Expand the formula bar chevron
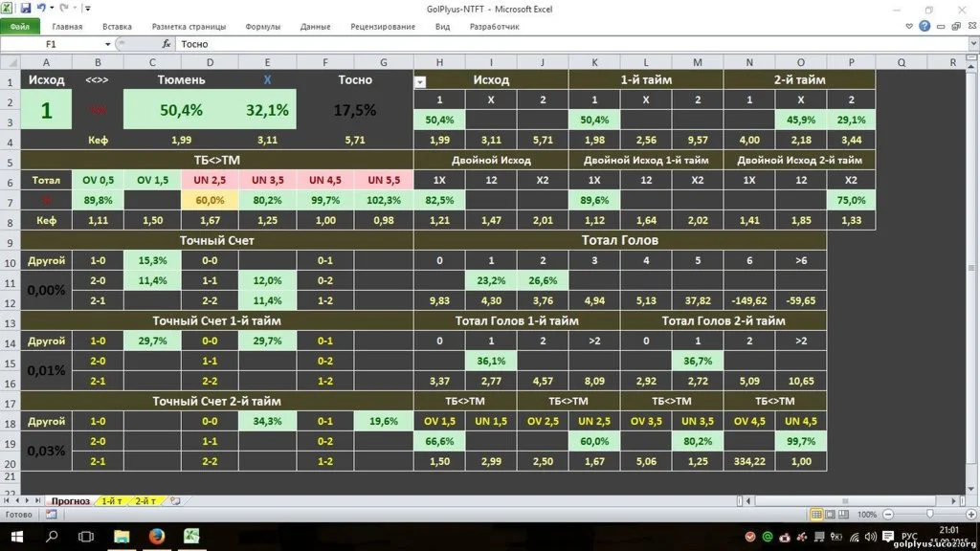The image size is (980, 551). pyautogui.click(x=973, y=44)
